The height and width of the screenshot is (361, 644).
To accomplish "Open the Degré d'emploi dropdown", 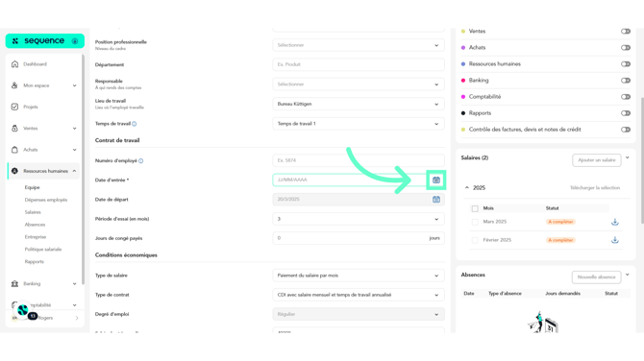I will (359, 314).
